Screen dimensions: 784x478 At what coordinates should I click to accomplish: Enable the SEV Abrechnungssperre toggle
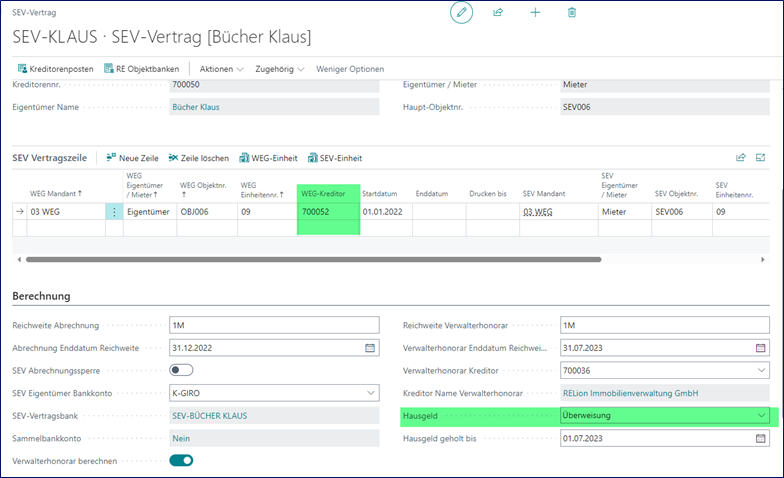(181, 370)
